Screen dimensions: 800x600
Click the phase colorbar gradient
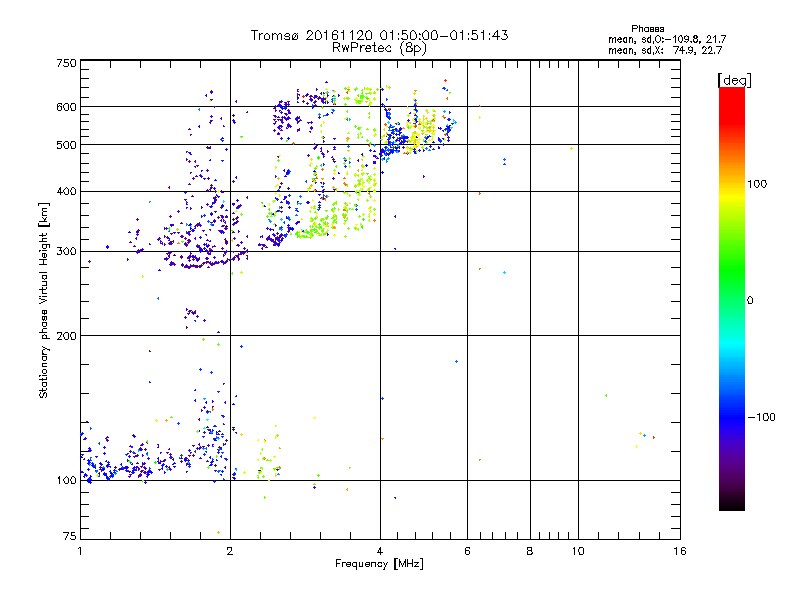click(x=732, y=298)
